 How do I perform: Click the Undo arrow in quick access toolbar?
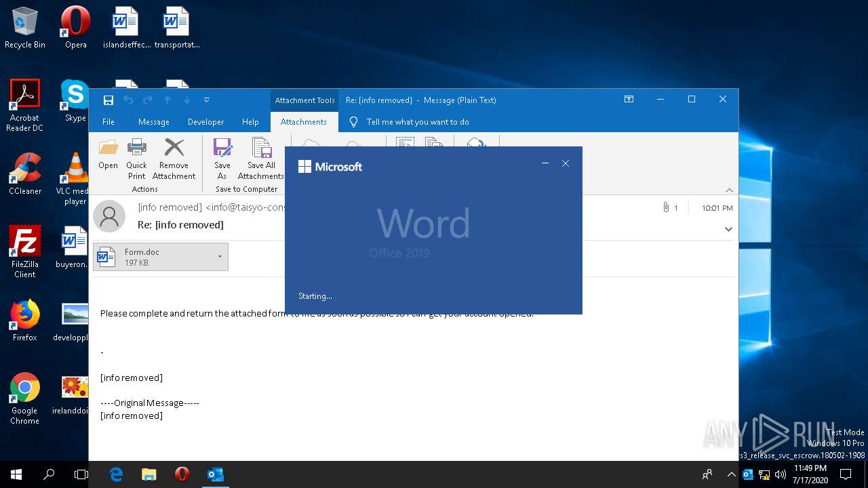coord(128,100)
